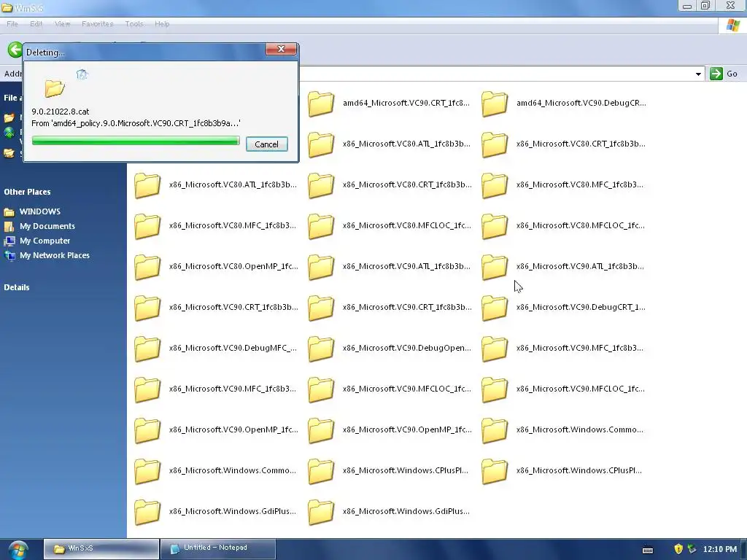Screen dimensions: 747x560
Task: Expand the address bar dropdown arrow
Action: [x=698, y=74]
